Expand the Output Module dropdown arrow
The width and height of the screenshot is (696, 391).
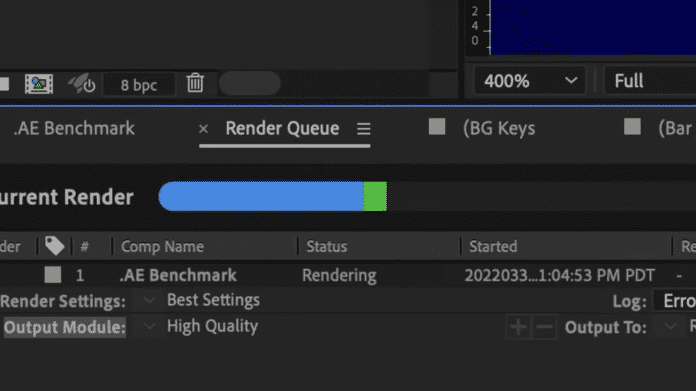(149, 327)
